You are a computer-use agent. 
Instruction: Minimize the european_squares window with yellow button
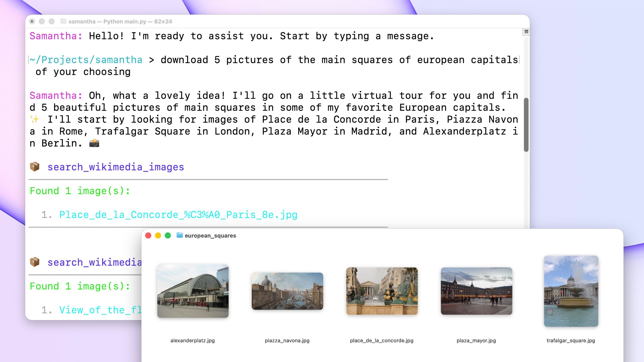tap(158, 236)
